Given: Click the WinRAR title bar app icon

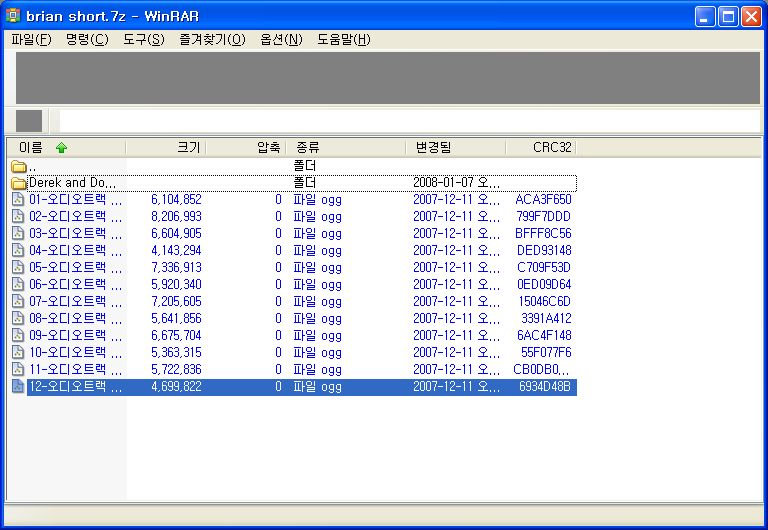Looking at the screenshot, I should tap(13, 16).
